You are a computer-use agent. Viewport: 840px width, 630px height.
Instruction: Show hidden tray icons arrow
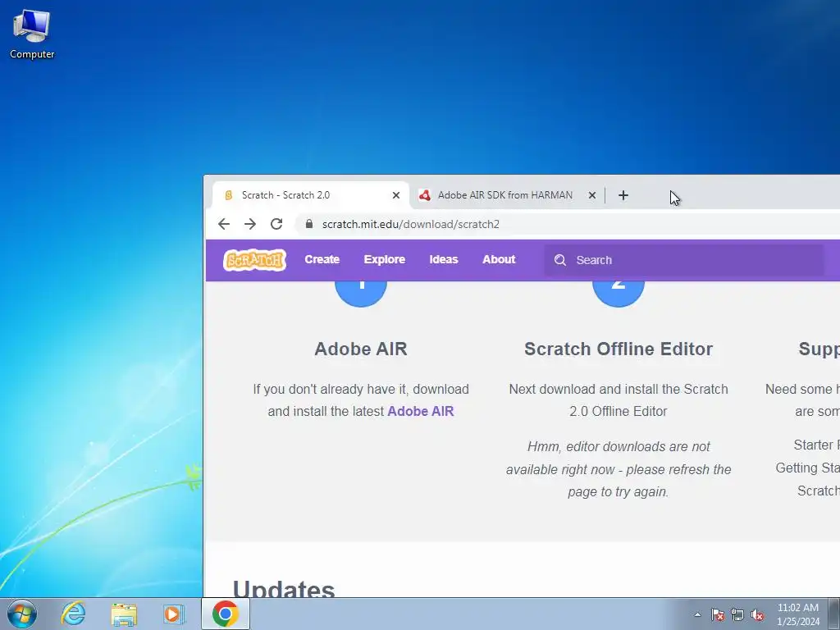tap(697, 614)
